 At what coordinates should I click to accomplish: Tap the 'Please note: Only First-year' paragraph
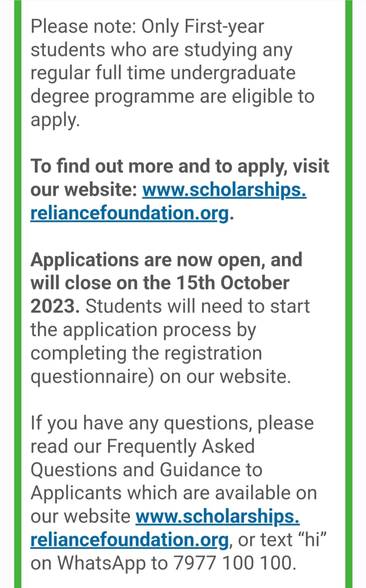click(173, 73)
